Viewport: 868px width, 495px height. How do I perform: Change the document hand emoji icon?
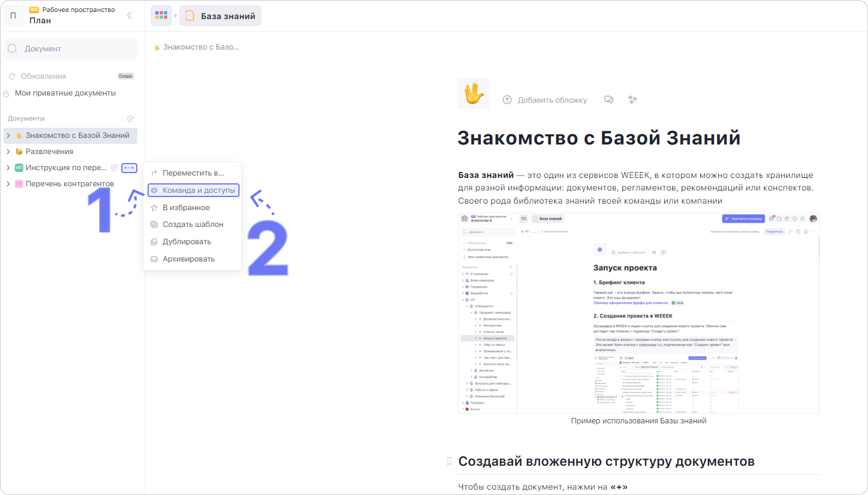[473, 93]
